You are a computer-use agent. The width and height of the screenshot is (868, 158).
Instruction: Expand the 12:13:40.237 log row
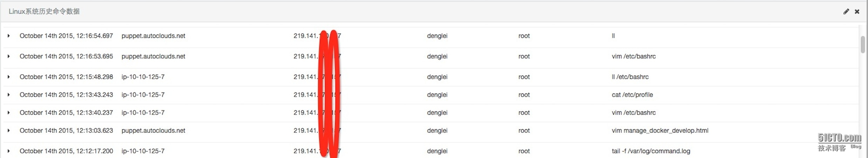pos(8,113)
